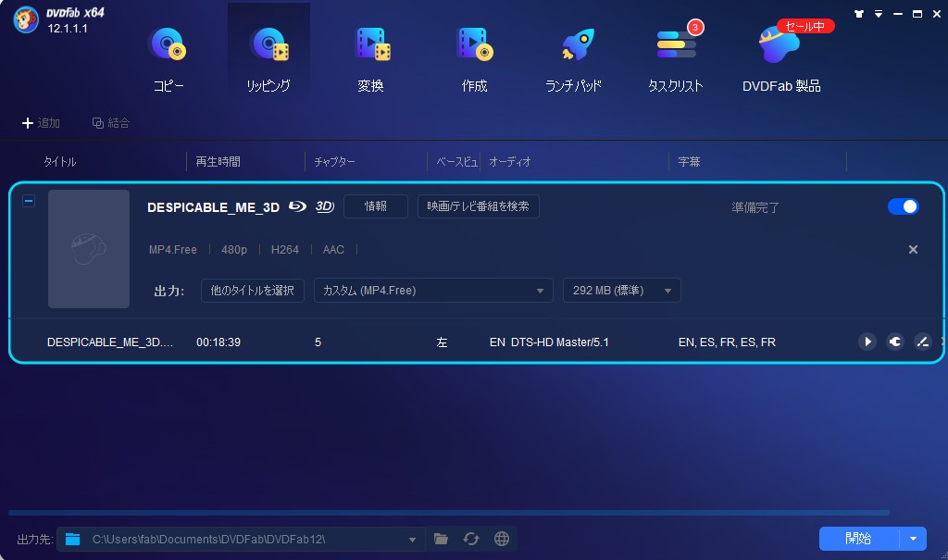Image resolution: width=948 pixels, height=560 pixels.
Task: Select the EN DTS-HD Master/5.1 audio cell
Action: coord(549,342)
